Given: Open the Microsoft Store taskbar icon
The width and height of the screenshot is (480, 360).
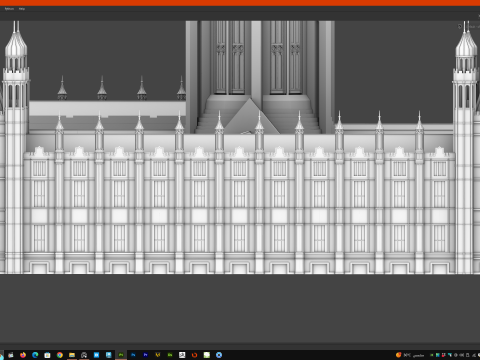Looking at the screenshot, I should coord(47,355).
